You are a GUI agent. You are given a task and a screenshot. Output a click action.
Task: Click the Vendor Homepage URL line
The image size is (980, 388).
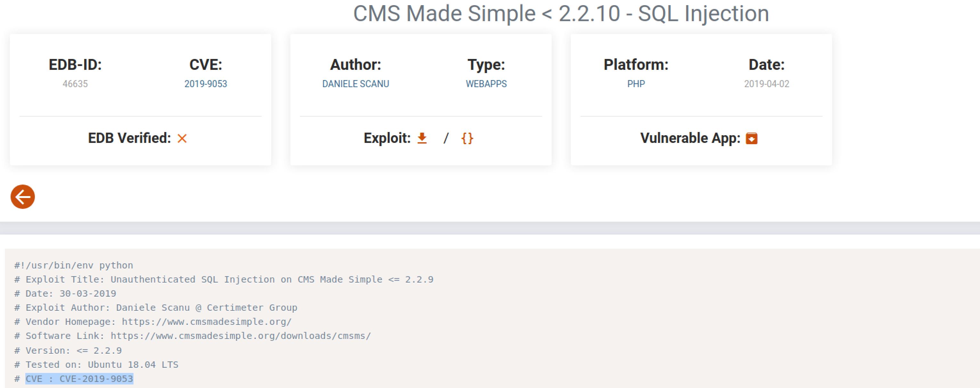[x=153, y=322]
